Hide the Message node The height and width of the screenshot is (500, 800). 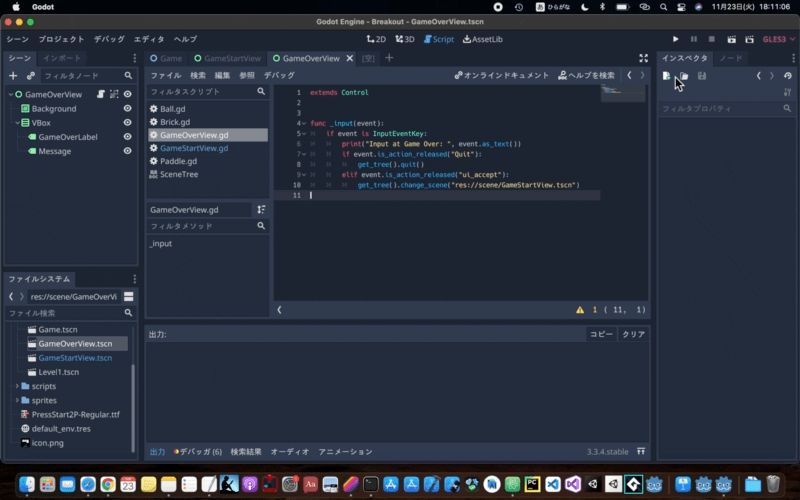(128, 151)
